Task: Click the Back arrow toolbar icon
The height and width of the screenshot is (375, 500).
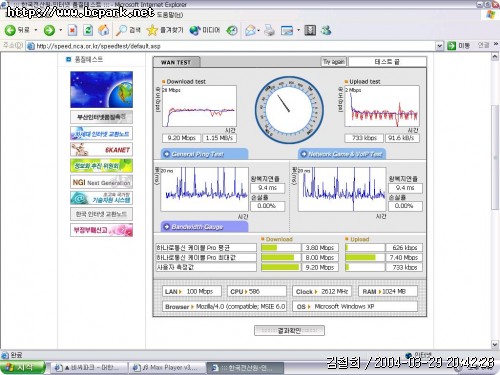Action: click(10, 30)
